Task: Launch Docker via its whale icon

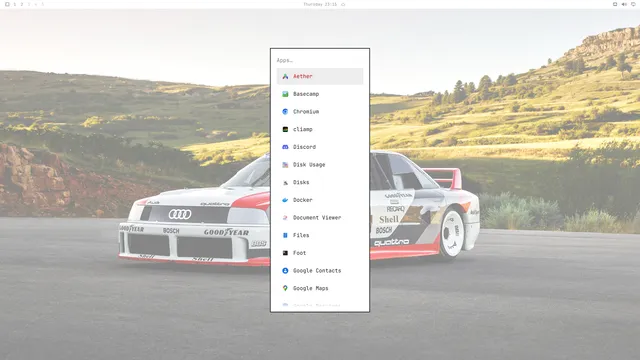Action: [285, 200]
